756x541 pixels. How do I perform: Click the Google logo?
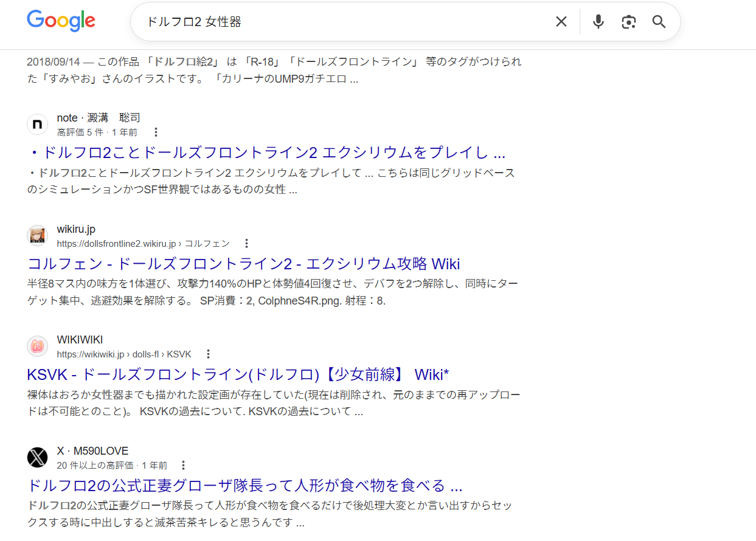pos(61,21)
